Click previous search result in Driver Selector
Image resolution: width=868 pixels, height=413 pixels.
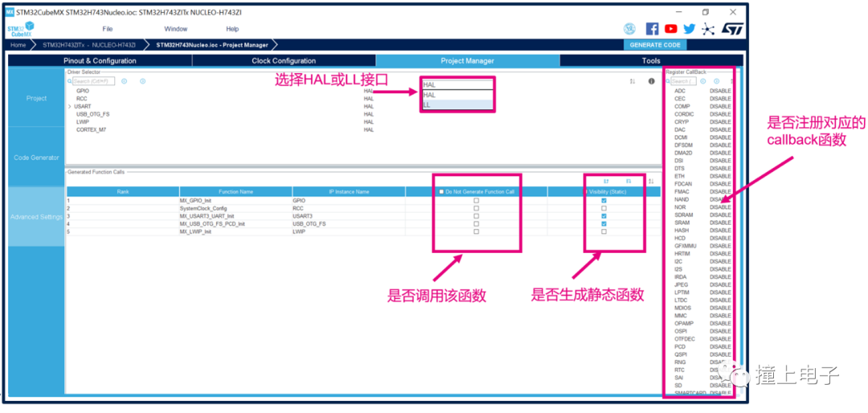click(124, 81)
